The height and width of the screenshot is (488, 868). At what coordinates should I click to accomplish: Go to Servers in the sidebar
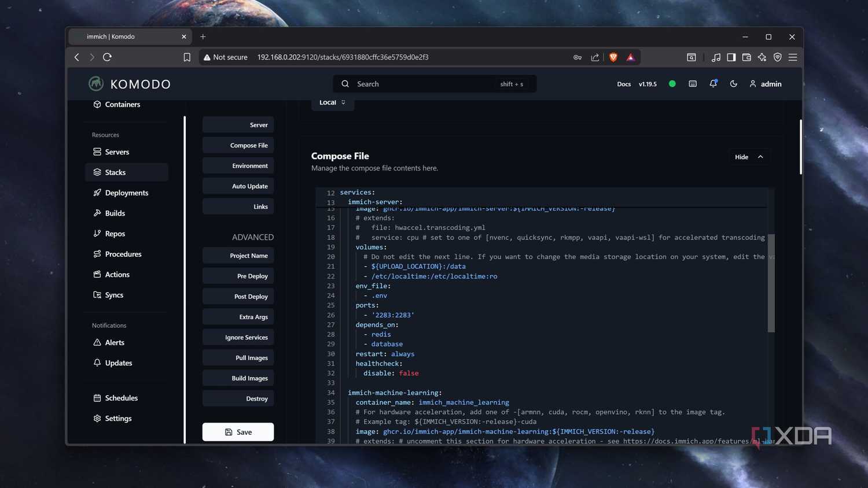point(126,151)
